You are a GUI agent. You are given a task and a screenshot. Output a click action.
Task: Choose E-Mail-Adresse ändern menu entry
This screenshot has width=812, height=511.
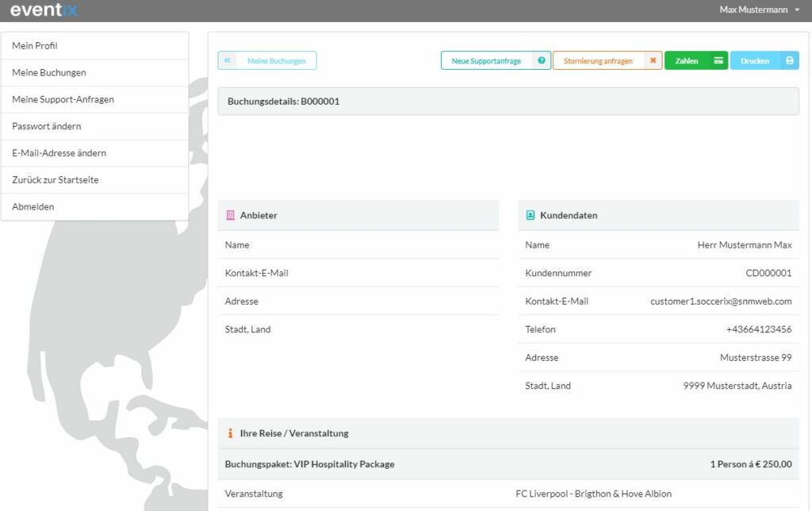click(x=59, y=153)
